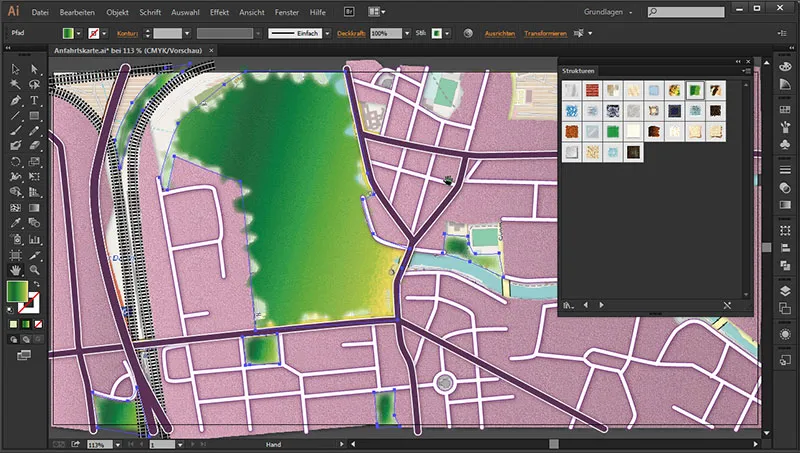Open the Brushes panel icon in dock

[785, 126]
